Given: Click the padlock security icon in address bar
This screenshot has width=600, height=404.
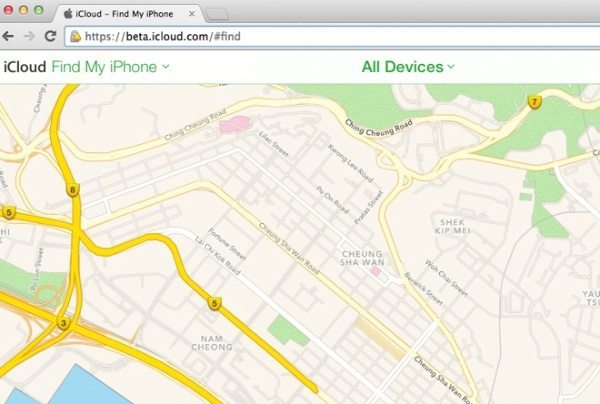Looking at the screenshot, I should tap(75, 36).
